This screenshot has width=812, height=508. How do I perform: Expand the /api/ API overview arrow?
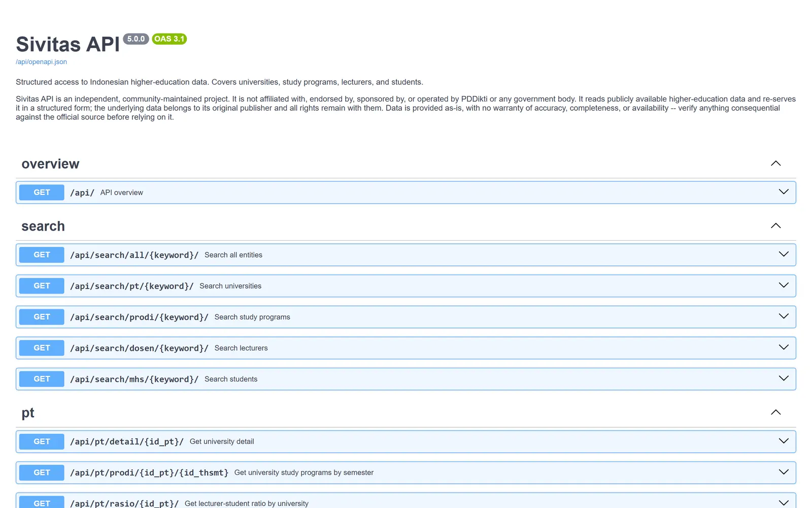click(784, 192)
